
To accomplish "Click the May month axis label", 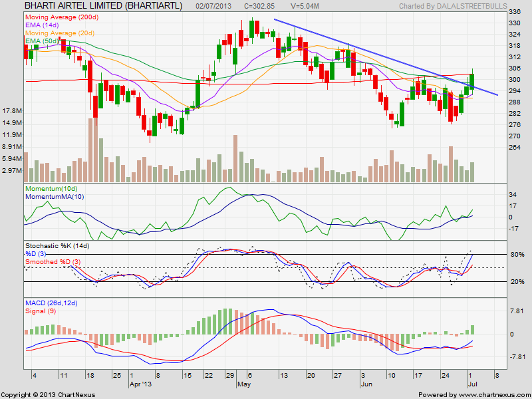I will (x=244, y=384).
